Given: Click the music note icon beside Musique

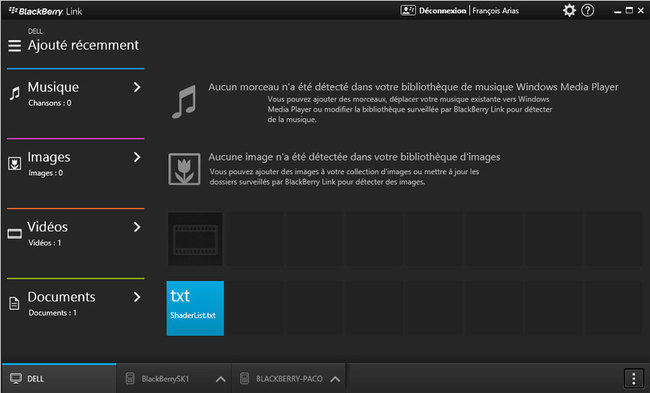Looking at the screenshot, I should coord(15,93).
